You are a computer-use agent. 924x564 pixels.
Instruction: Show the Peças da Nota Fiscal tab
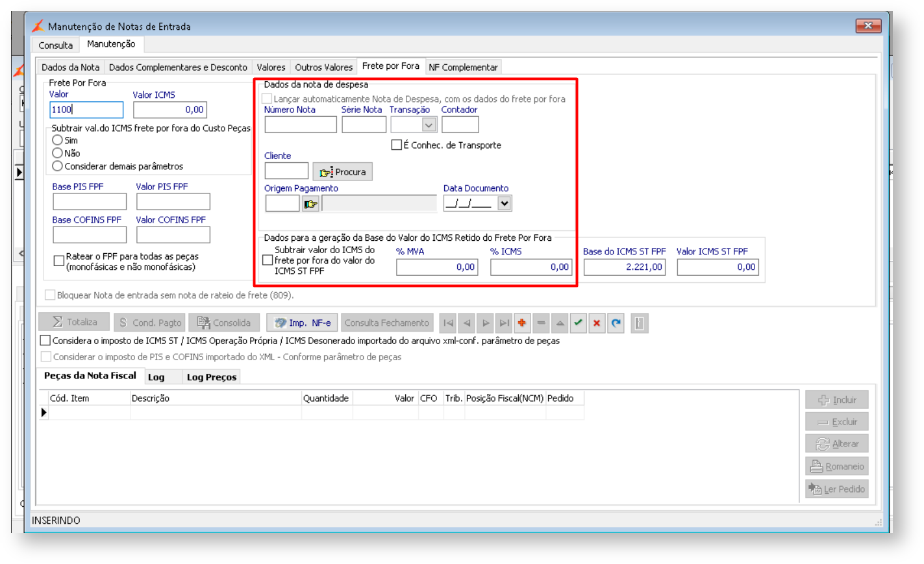pyautogui.click(x=90, y=376)
